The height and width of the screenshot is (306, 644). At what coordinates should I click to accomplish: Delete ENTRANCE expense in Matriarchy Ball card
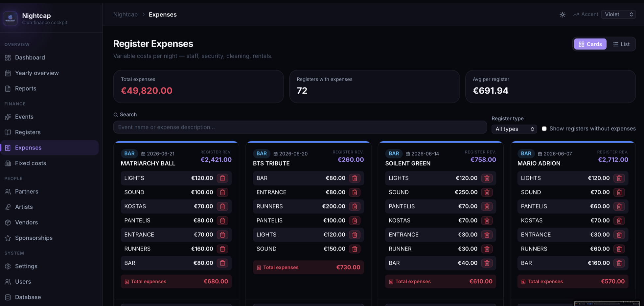tap(222, 235)
